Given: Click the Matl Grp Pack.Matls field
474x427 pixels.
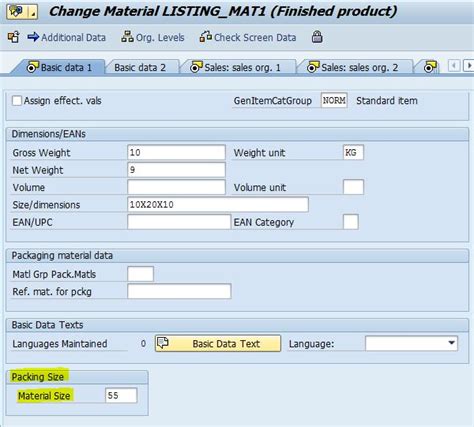Looking at the screenshot, I should [x=140, y=274].
